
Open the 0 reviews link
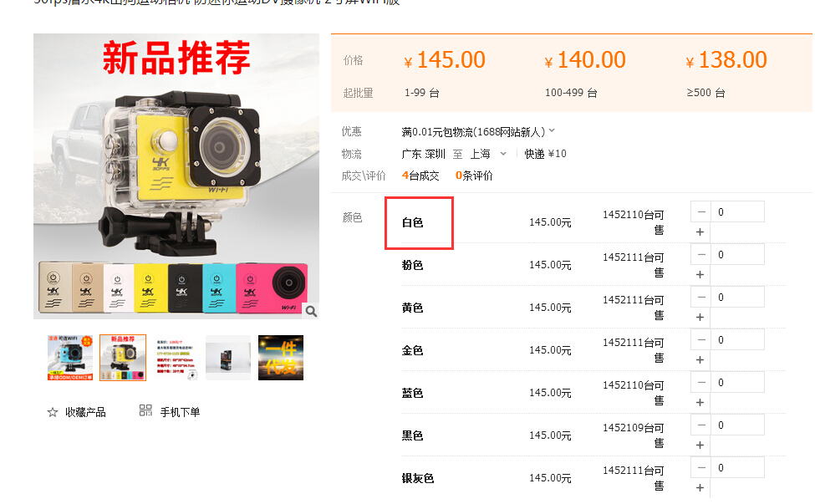tap(474, 176)
